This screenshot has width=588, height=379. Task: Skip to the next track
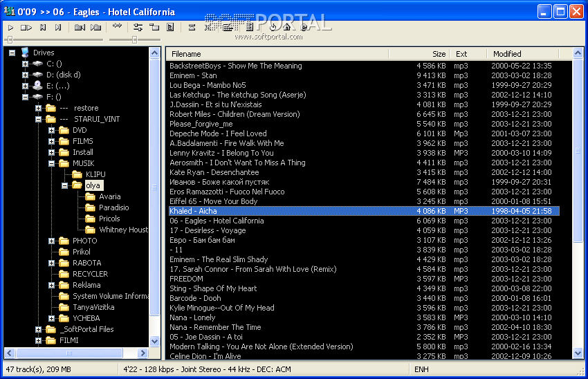click(57, 28)
